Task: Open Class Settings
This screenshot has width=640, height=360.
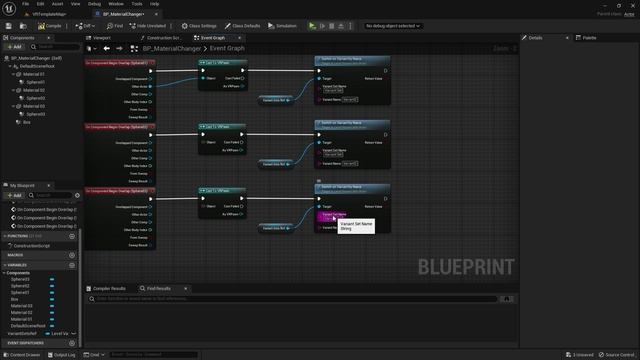Action: pos(199,26)
